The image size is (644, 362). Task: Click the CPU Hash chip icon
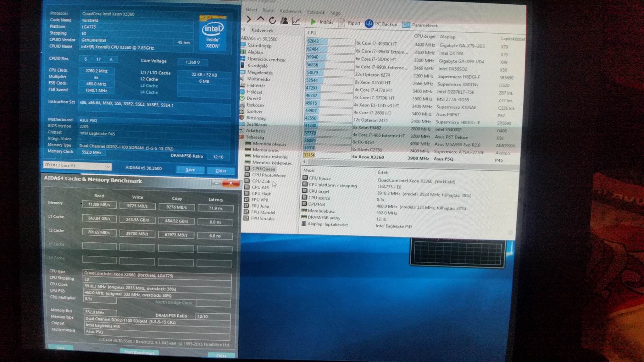pos(247,194)
